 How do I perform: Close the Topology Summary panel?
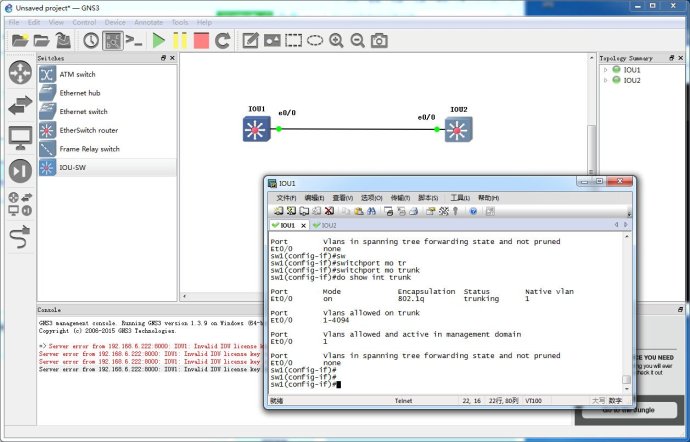click(x=681, y=58)
